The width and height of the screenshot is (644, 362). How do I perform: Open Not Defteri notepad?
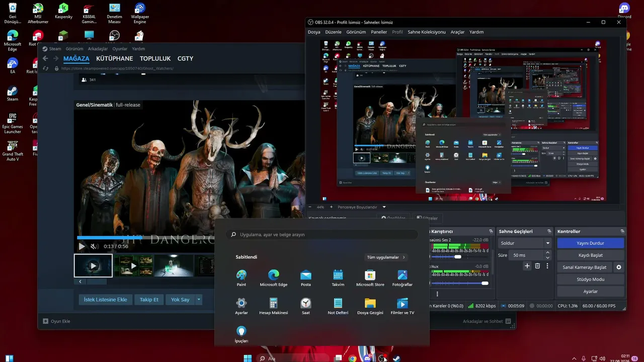(x=338, y=306)
